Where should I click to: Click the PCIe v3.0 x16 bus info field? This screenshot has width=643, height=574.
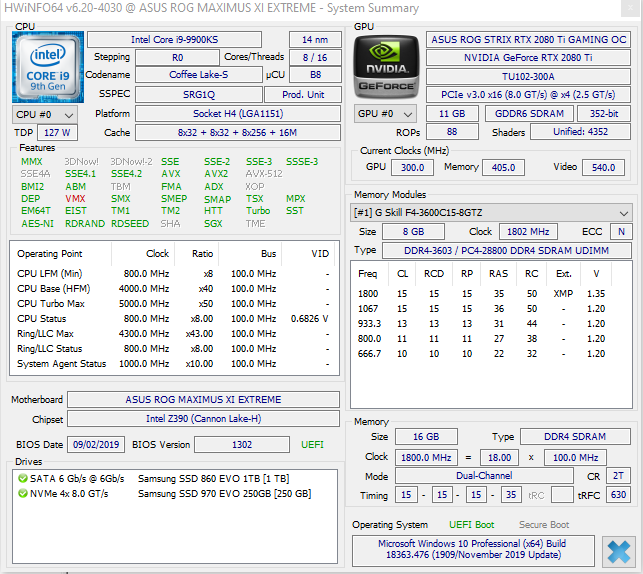pos(528,94)
